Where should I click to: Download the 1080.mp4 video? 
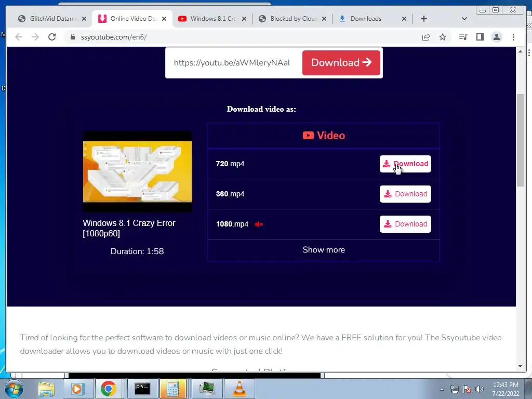pyautogui.click(x=405, y=224)
